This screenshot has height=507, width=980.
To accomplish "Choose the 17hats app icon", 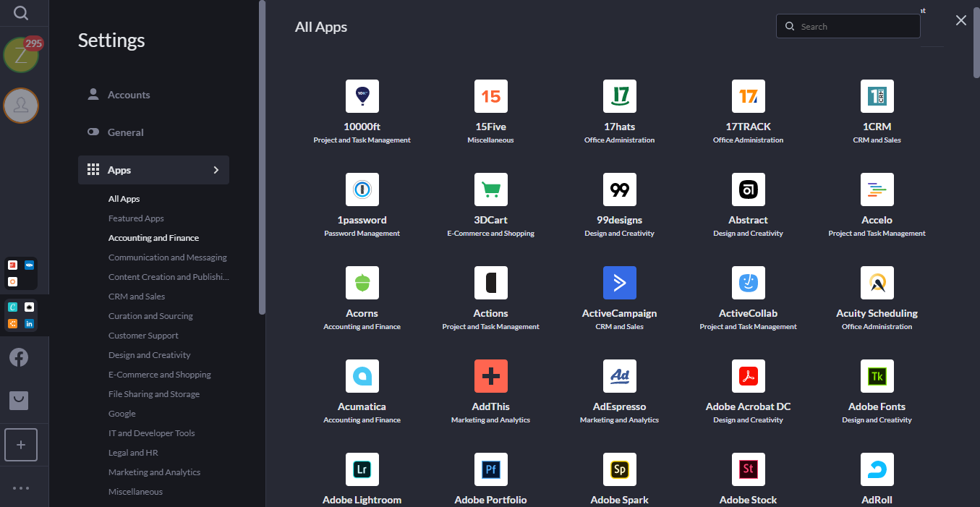I will pos(620,96).
